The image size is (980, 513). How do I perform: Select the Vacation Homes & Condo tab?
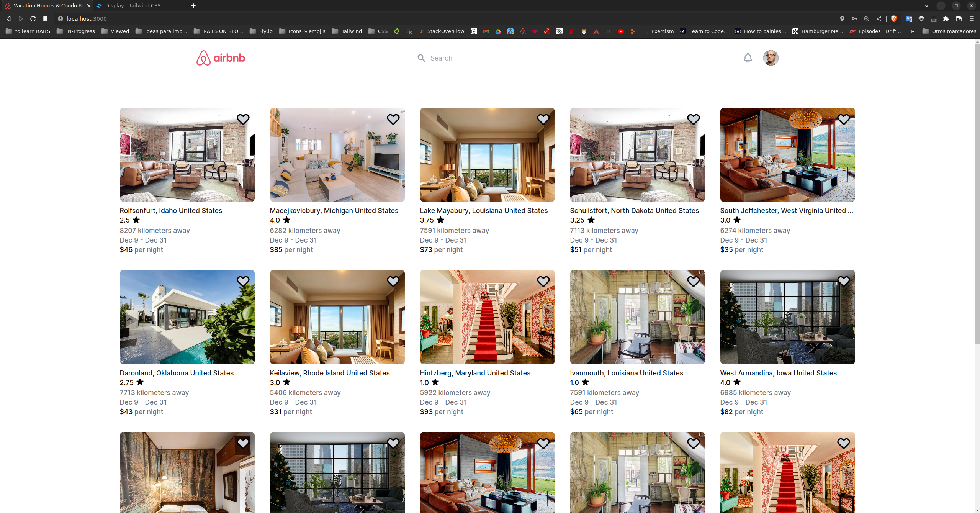tap(47, 6)
